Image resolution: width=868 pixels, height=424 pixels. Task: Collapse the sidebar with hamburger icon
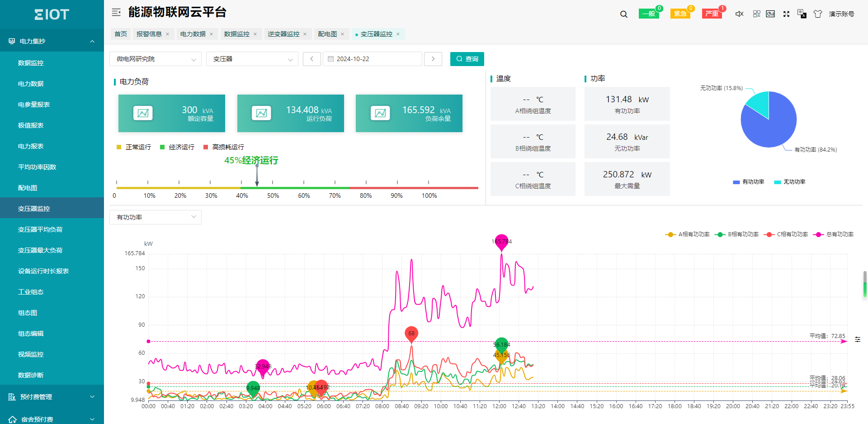[116, 12]
